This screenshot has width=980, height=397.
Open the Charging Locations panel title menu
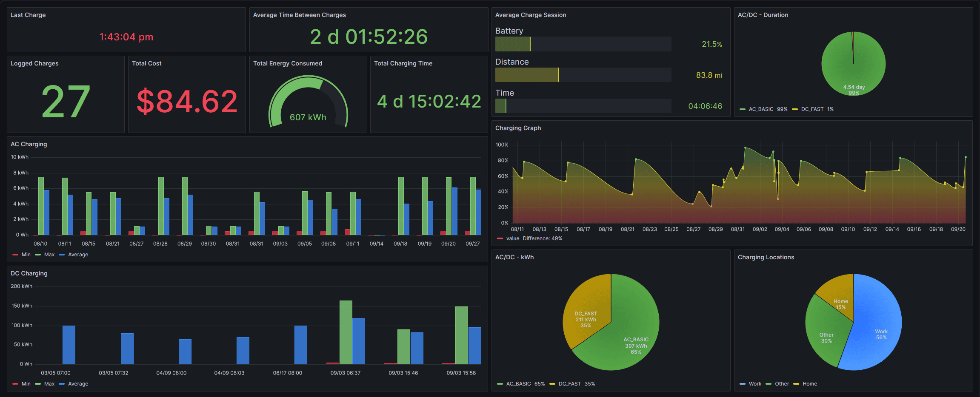pyautogui.click(x=766, y=257)
